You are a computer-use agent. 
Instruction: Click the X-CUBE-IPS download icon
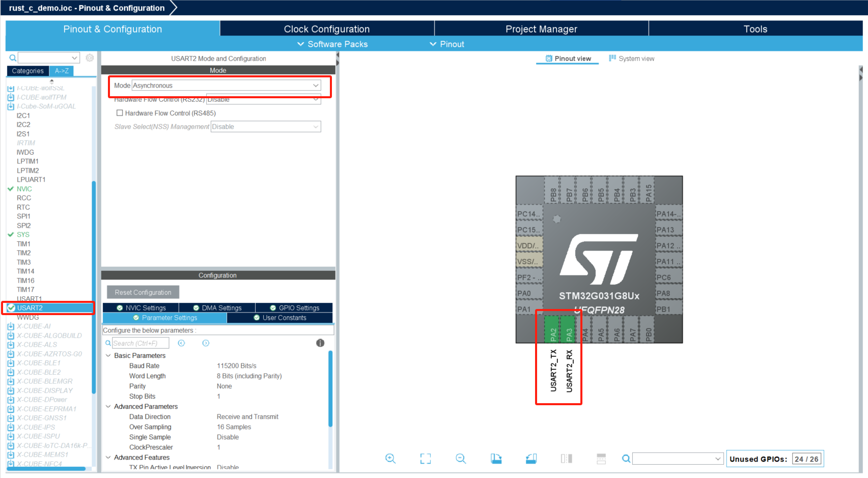tap(11, 427)
